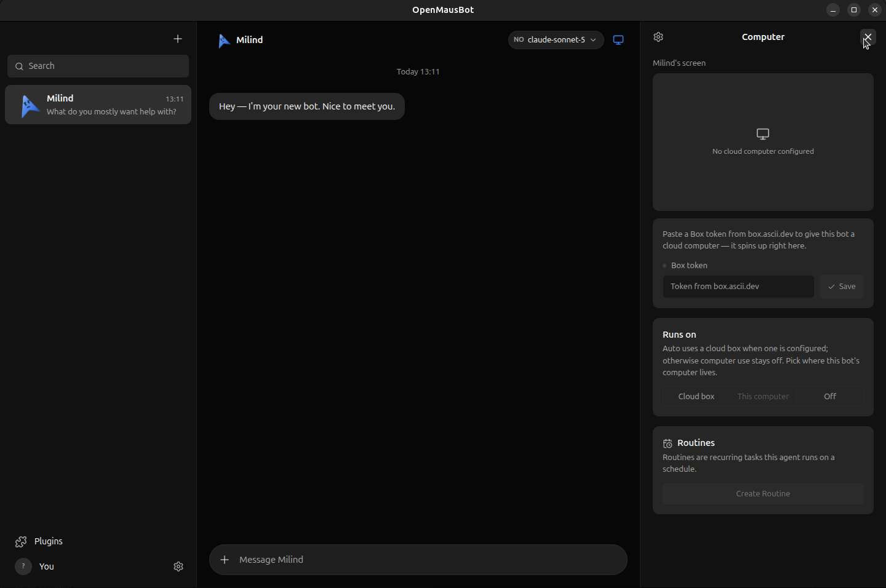Screen dimensions: 886x588
Task: Select Cloud box under Runs on
Action: pos(696,397)
